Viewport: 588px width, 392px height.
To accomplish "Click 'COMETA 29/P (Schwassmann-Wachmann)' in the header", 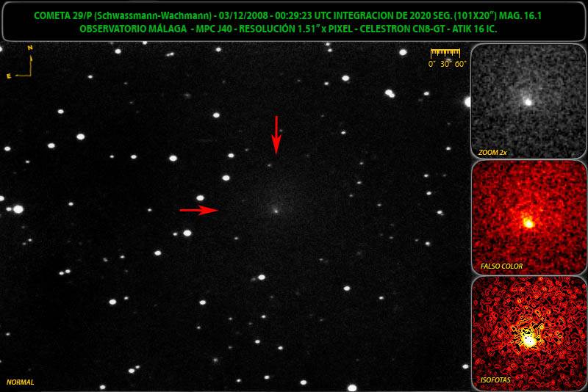I will (123, 15).
